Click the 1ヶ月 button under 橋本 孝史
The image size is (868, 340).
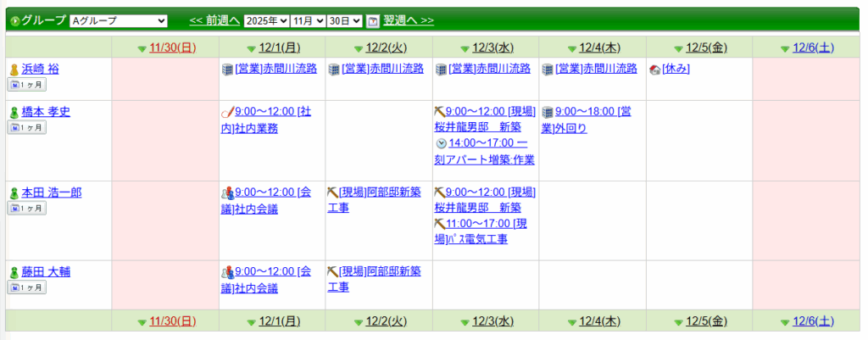[27, 127]
